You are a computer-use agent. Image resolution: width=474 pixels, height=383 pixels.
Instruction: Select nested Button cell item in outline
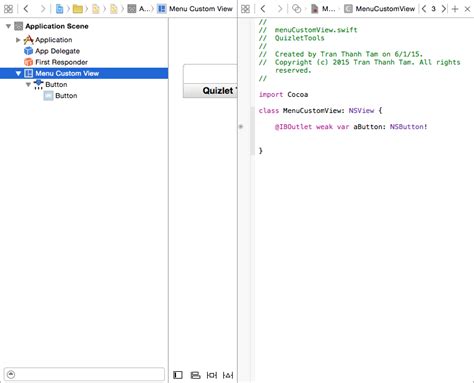(x=66, y=96)
